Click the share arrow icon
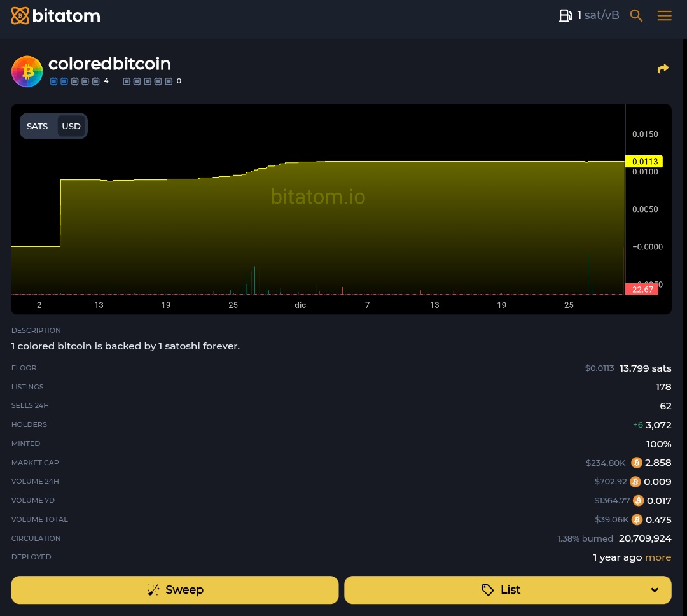687x616 pixels. 663,68
